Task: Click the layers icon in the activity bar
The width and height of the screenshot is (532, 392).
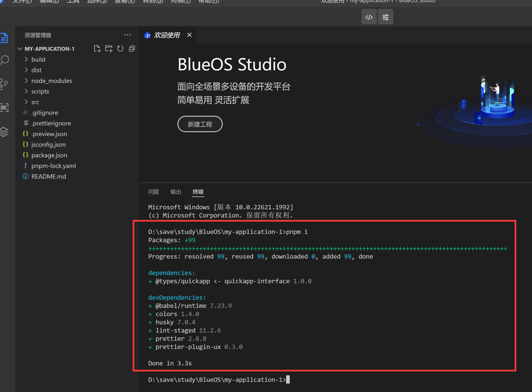Action: (4, 132)
